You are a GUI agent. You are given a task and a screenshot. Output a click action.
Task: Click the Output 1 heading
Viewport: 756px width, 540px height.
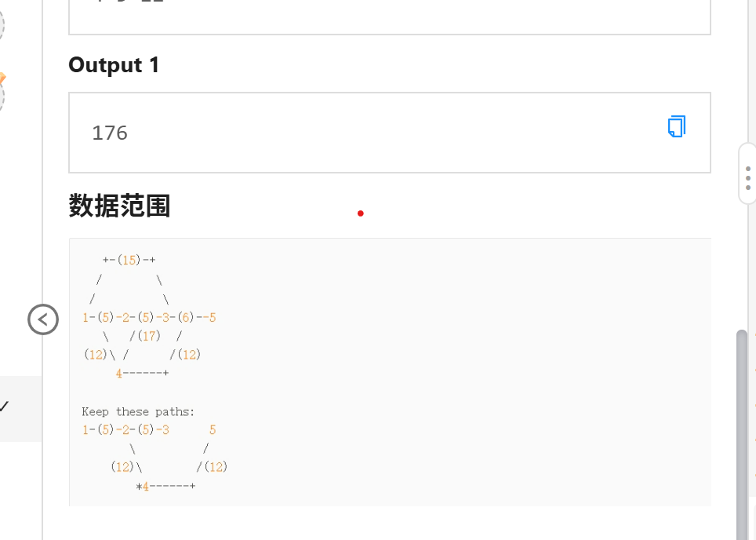click(114, 65)
